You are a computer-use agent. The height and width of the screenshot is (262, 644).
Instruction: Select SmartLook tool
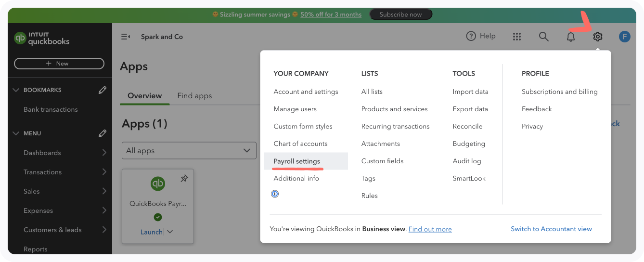click(x=469, y=178)
